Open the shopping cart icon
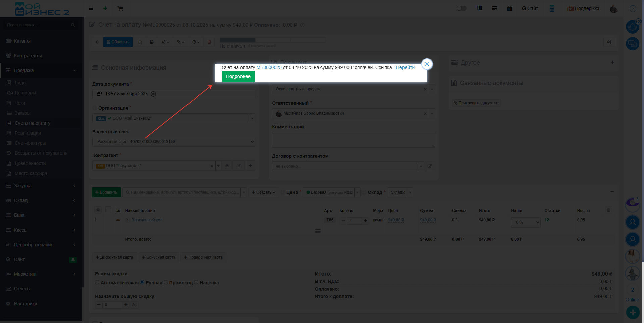644x323 pixels. (x=120, y=8)
